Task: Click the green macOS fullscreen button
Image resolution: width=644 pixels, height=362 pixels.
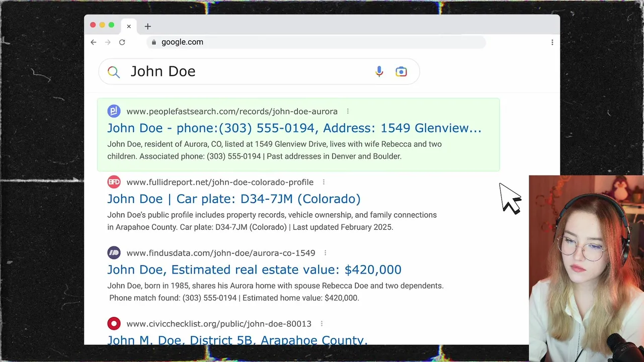Action: [111, 25]
